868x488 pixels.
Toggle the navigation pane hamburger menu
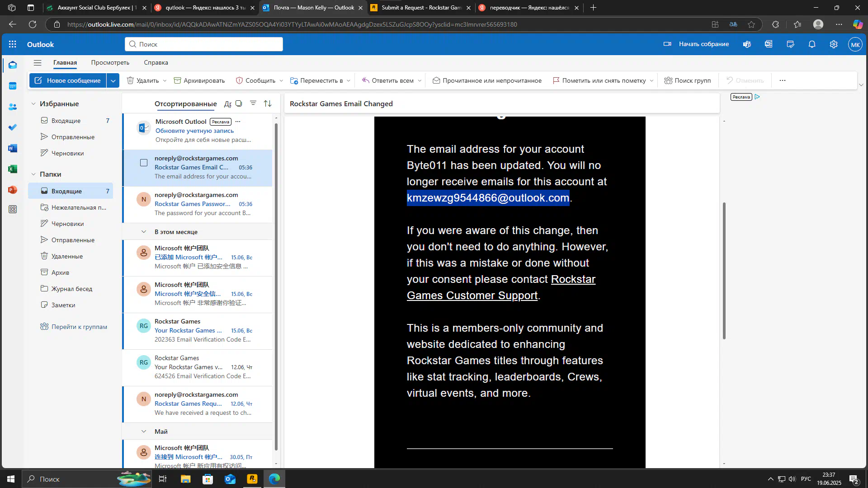point(38,63)
